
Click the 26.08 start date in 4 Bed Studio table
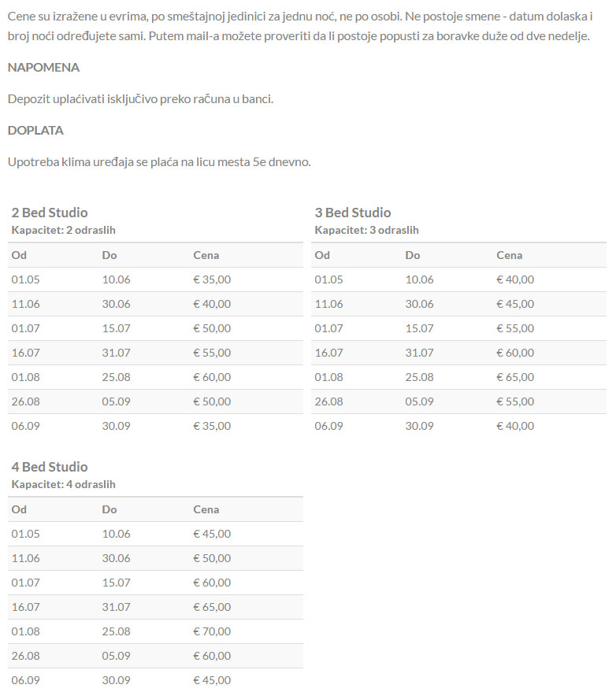(x=24, y=656)
